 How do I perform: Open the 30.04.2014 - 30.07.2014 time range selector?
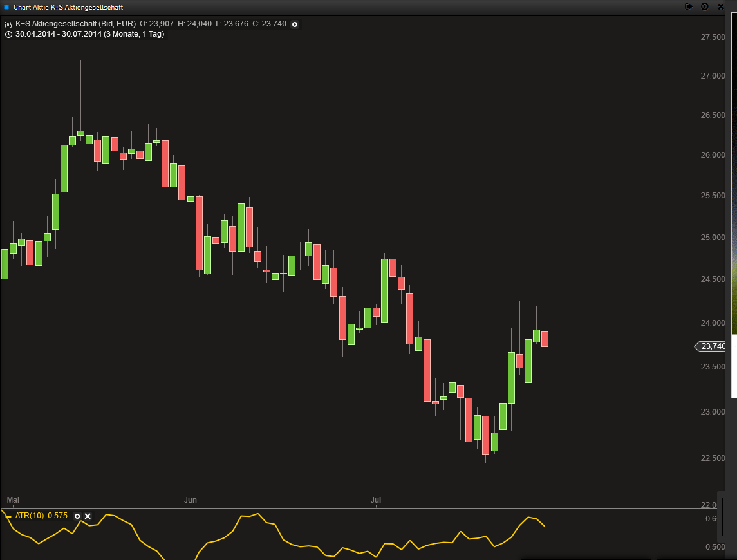click(89, 34)
